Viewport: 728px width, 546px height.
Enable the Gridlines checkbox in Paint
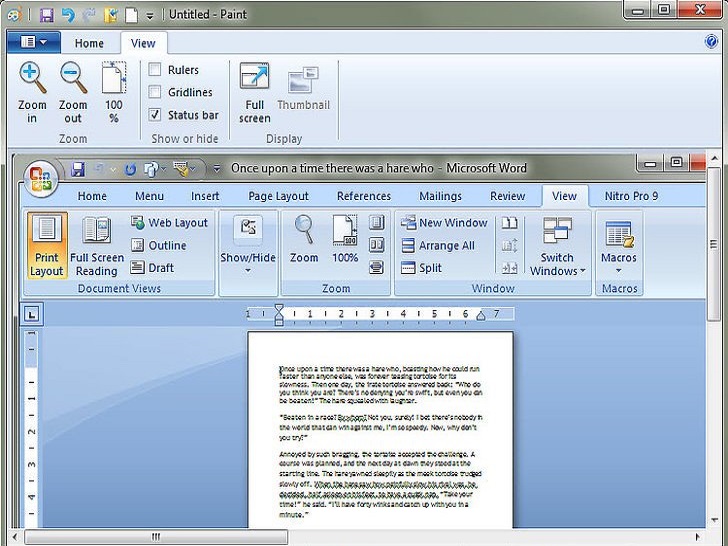point(155,92)
